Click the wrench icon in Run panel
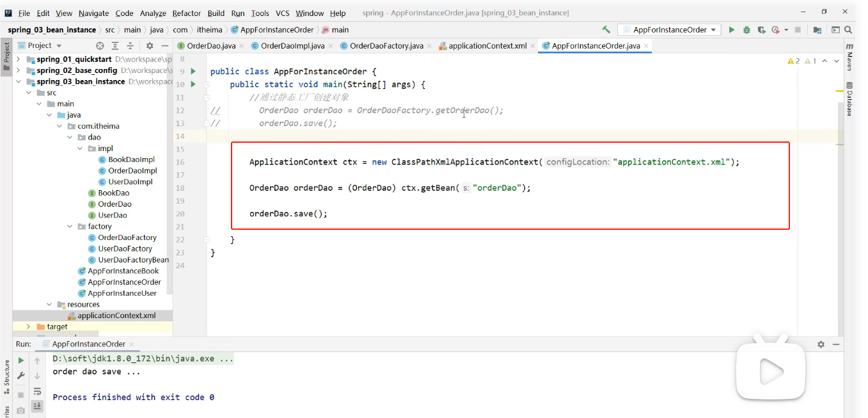 [20, 376]
